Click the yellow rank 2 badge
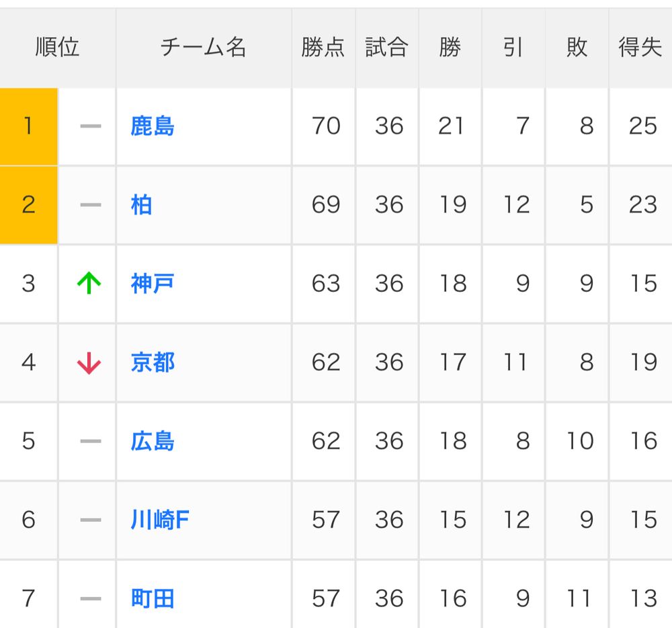 pos(29,205)
